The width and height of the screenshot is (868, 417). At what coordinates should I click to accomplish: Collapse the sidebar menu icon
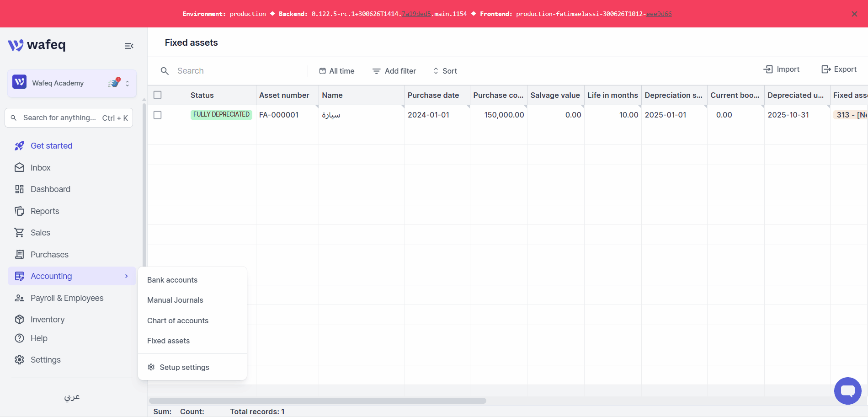point(129,46)
